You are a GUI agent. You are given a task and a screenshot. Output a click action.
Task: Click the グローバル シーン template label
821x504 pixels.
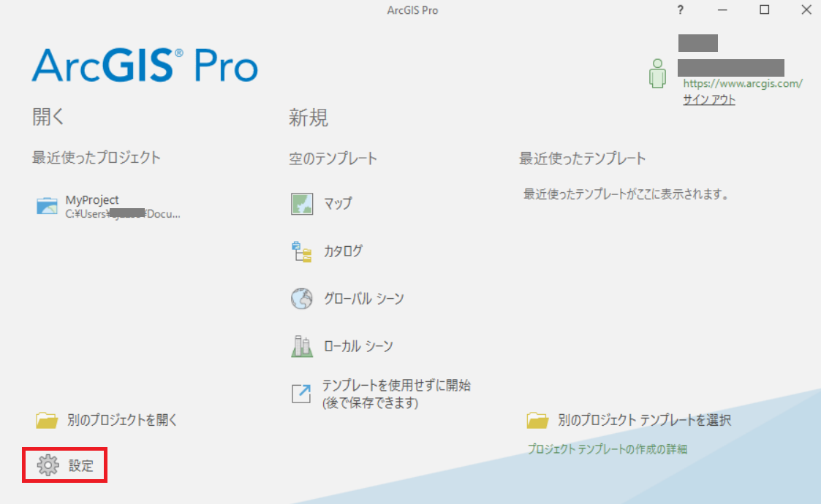point(364,299)
